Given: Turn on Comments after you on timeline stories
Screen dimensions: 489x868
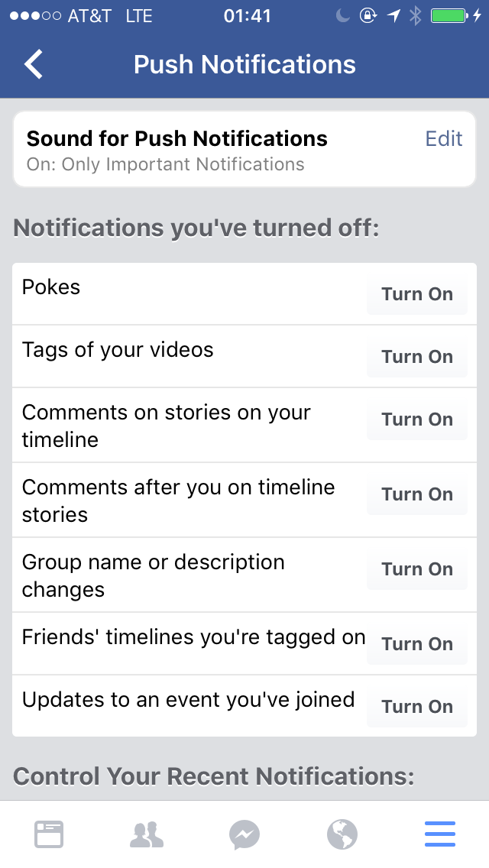Looking at the screenshot, I should coord(417,494).
